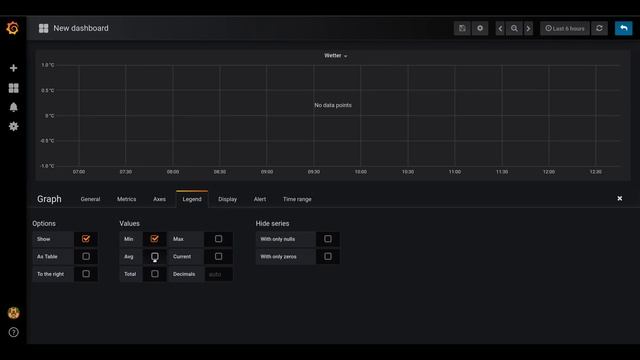Click the Decimals field label

coord(184,274)
